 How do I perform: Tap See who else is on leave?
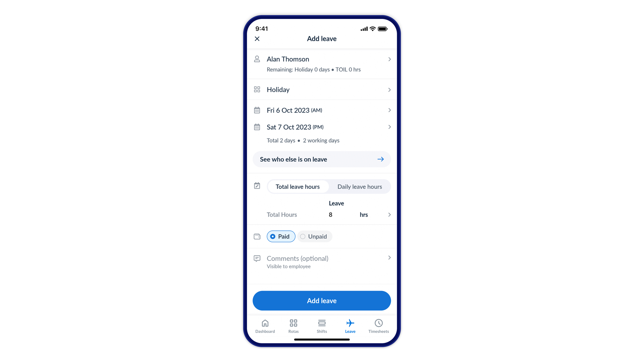point(322,159)
